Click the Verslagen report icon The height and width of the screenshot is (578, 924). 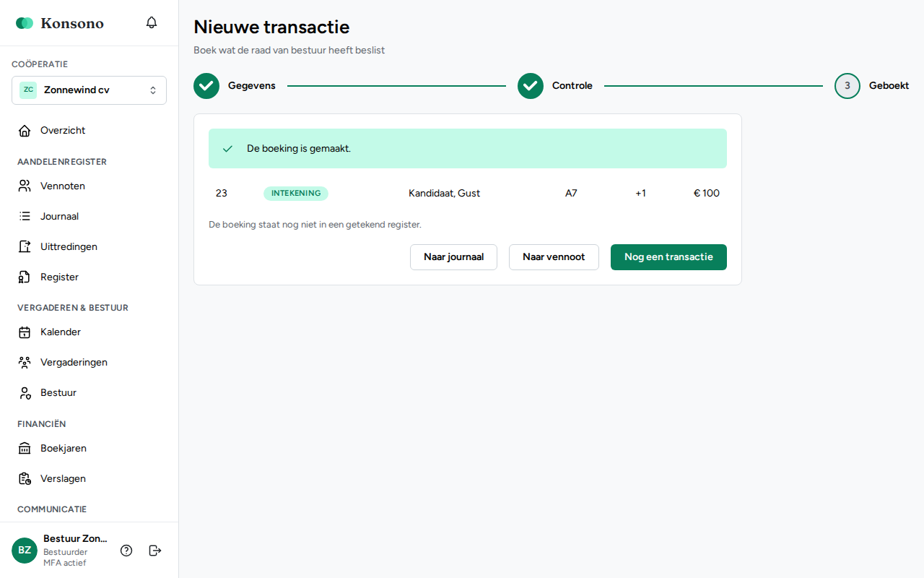25,479
